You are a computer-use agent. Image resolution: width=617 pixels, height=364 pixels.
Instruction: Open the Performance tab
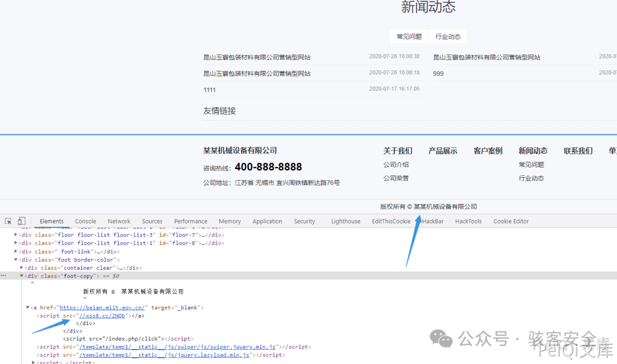(190, 222)
